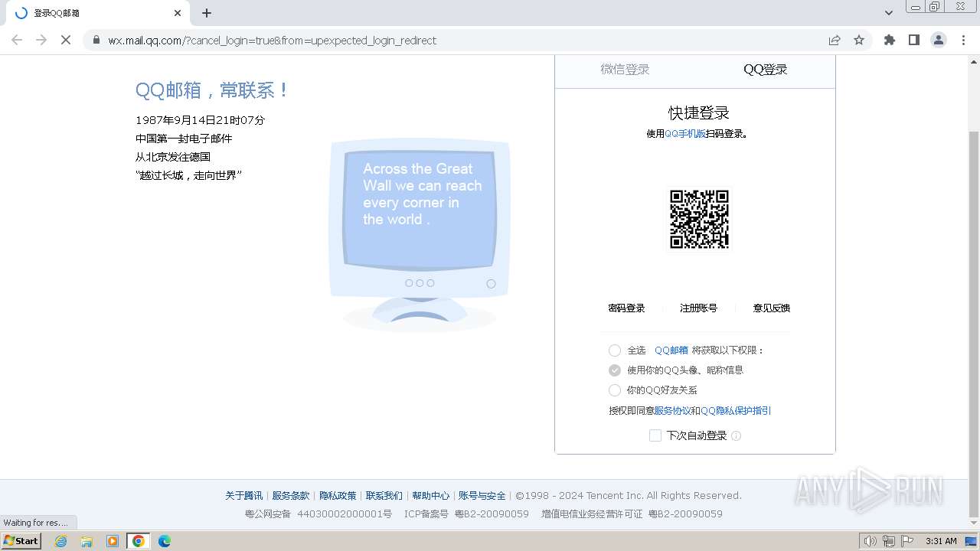Screen dimensions: 980x551
Task: Click the QQ邮箱，常联系！ heading
Action: click(x=212, y=90)
